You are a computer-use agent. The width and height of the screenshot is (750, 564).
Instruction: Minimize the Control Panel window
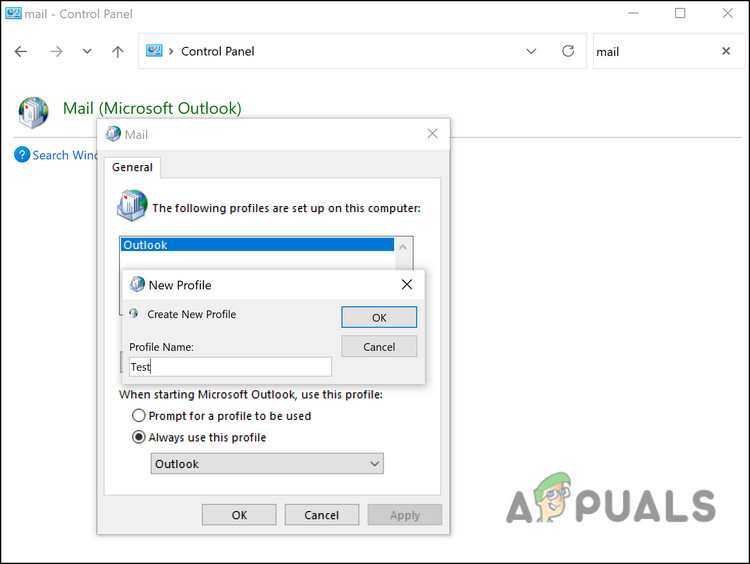[x=634, y=13]
